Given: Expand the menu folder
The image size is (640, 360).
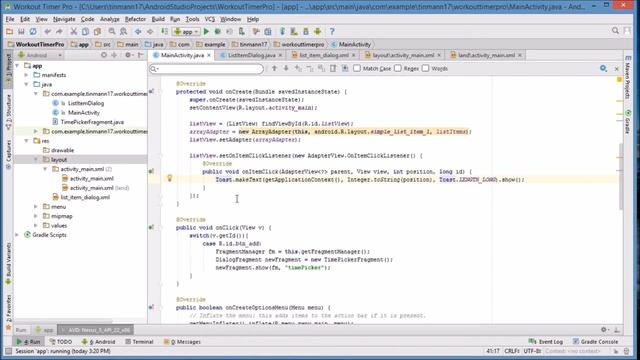Looking at the screenshot, I should tap(36, 207).
